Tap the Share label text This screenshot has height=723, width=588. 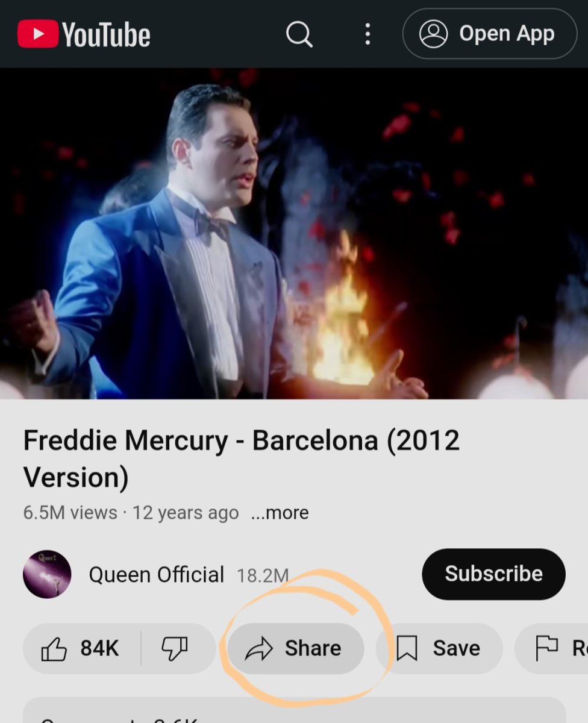[313, 648]
